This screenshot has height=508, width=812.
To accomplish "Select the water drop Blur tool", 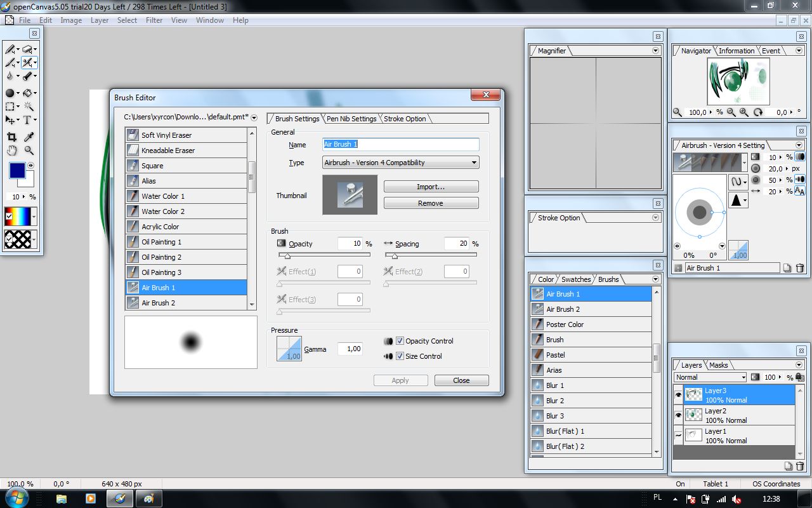I will click(10, 76).
